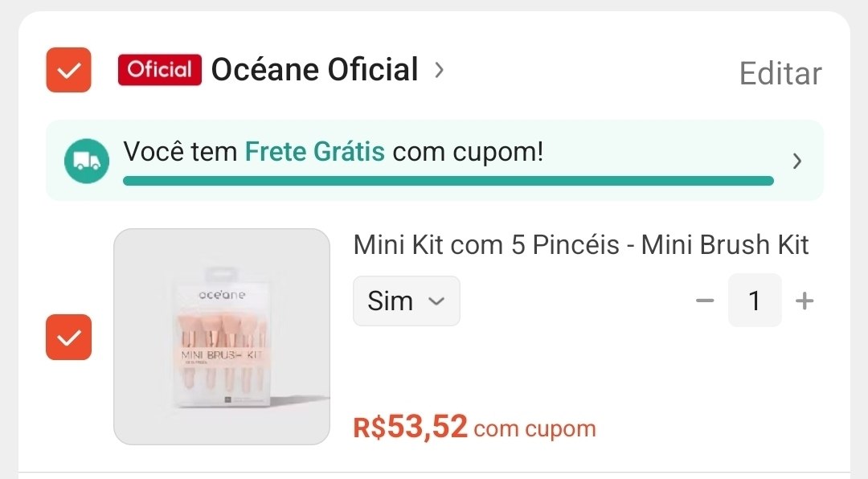
Task: Click Editar to edit cart items
Action: [x=779, y=72]
